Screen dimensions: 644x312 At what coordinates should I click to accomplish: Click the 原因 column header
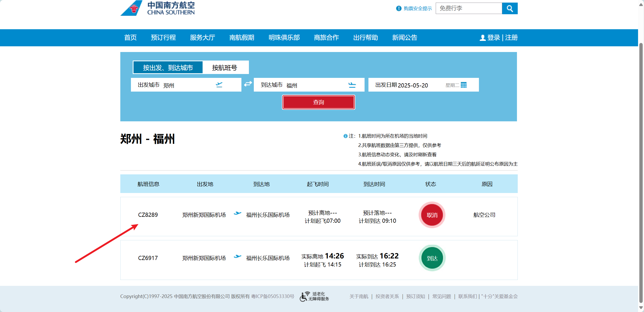pos(487,184)
